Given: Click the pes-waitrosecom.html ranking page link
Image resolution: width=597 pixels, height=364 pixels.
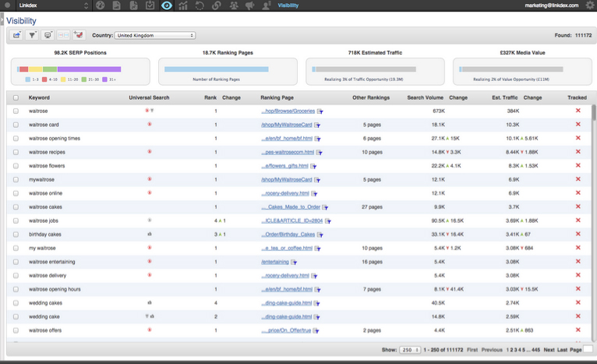Looking at the screenshot, I should pos(288,152).
